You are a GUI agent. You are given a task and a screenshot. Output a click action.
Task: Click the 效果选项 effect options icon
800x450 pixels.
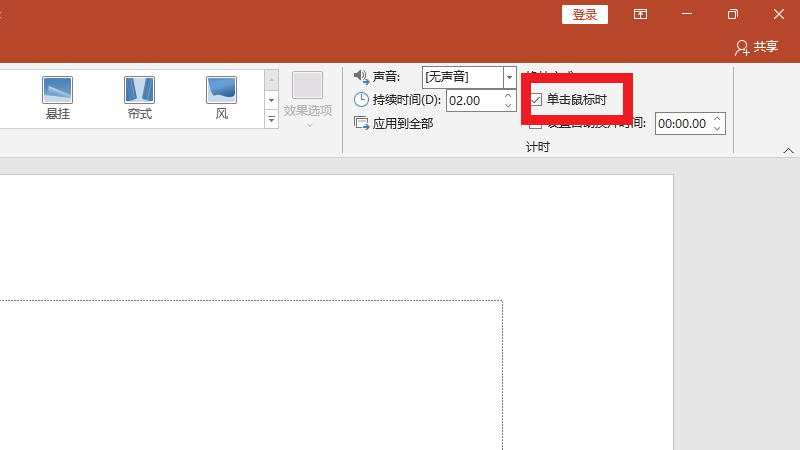click(x=307, y=86)
